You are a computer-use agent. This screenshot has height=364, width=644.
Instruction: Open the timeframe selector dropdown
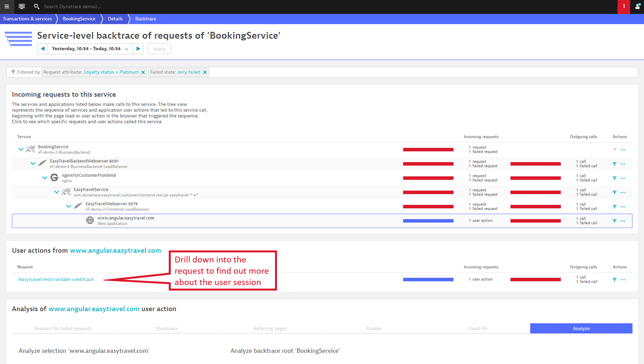(x=90, y=49)
